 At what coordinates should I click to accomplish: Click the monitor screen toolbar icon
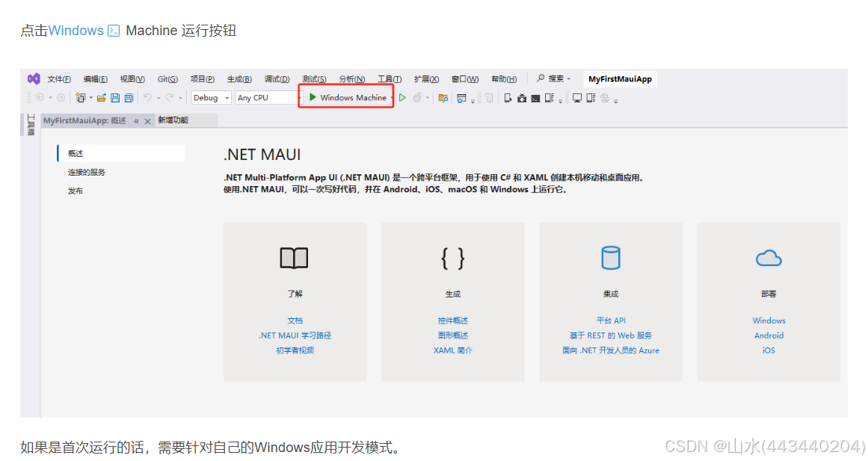tap(577, 98)
